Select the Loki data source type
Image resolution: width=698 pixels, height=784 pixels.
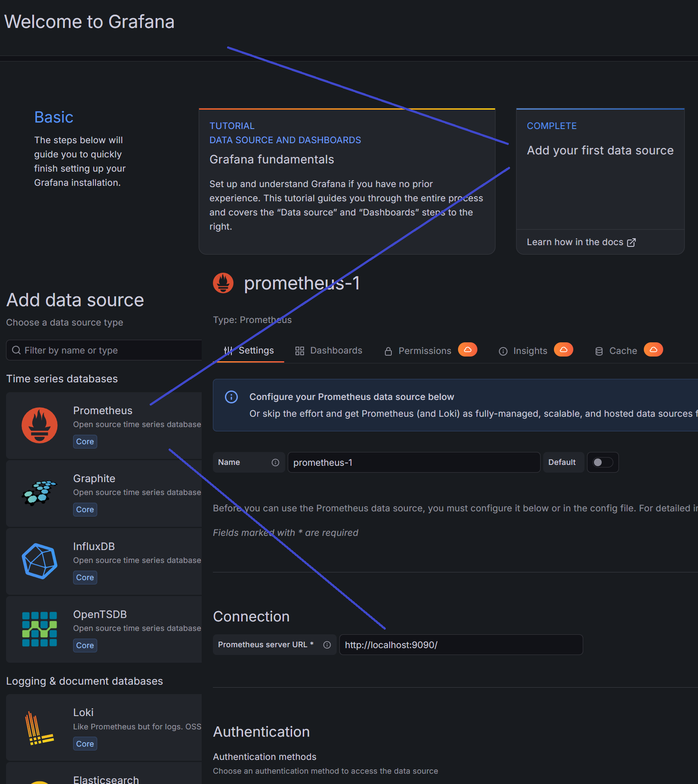point(104,727)
